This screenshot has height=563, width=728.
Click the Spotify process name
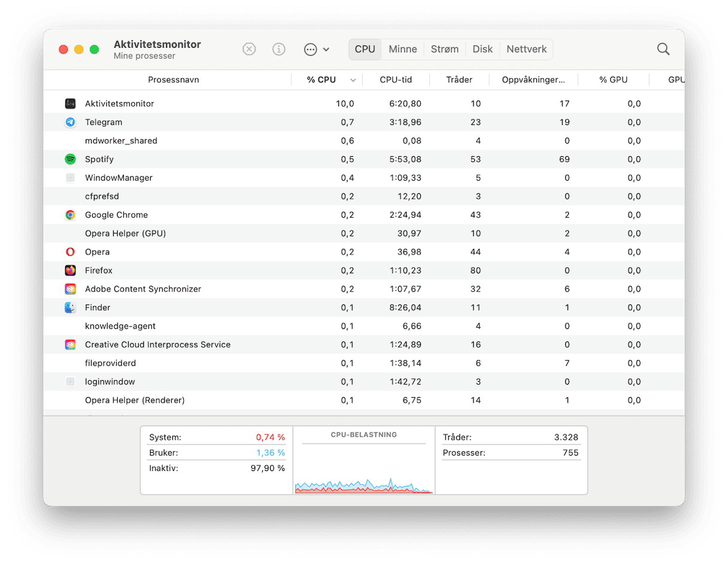click(x=99, y=159)
